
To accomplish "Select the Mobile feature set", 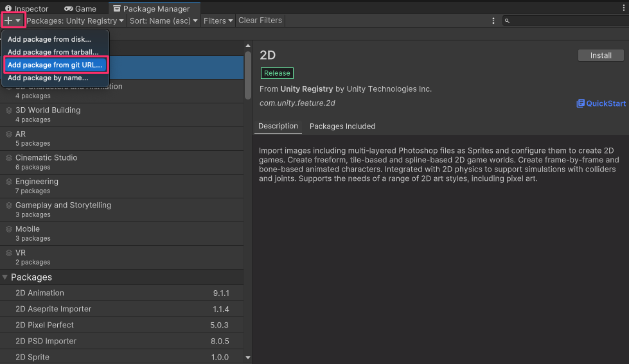I will (x=122, y=234).
